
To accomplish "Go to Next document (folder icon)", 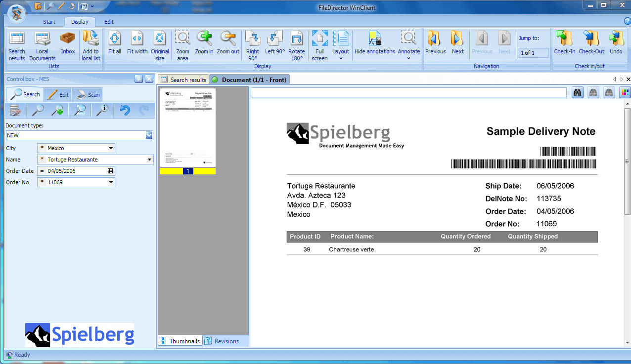I will (x=458, y=42).
